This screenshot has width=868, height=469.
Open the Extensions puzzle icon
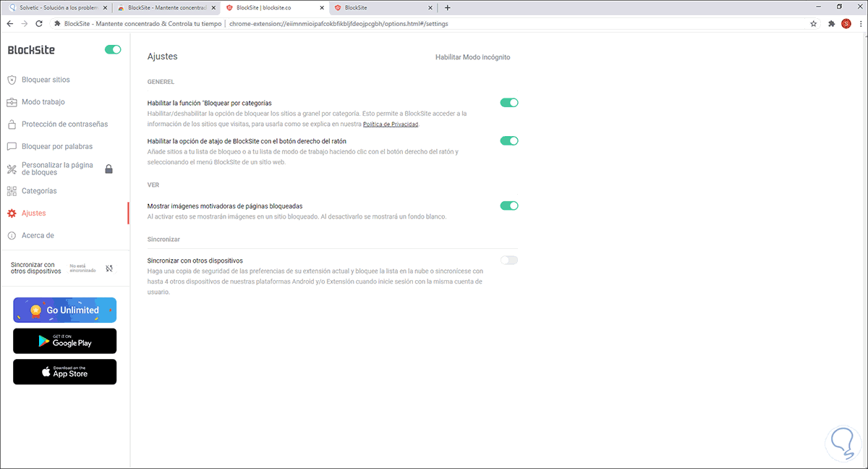click(831, 23)
